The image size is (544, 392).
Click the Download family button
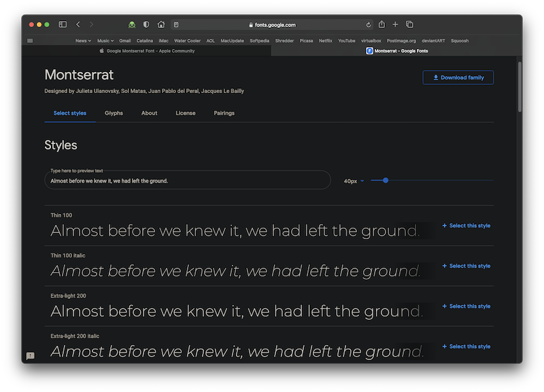pyautogui.click(x=458, y=77)
